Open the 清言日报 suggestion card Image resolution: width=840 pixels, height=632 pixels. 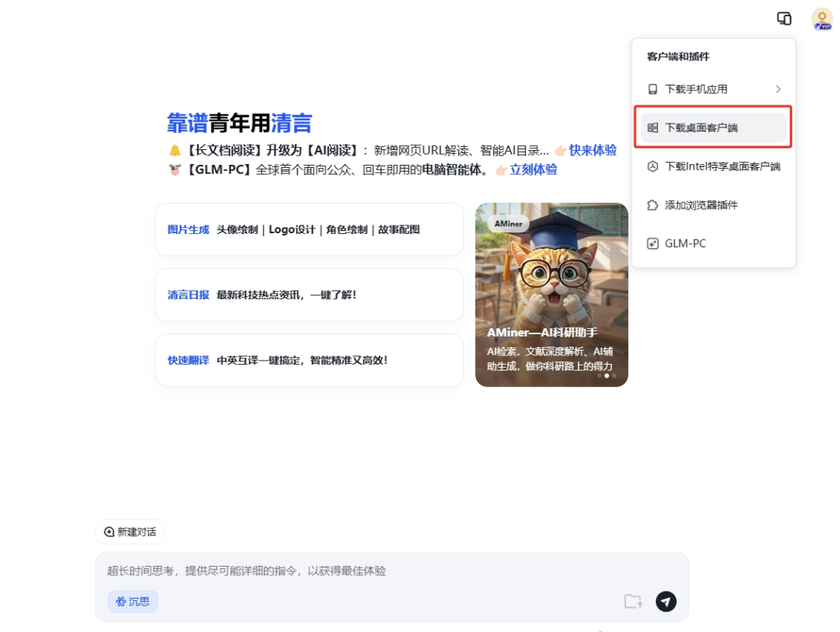coord(309,295)
